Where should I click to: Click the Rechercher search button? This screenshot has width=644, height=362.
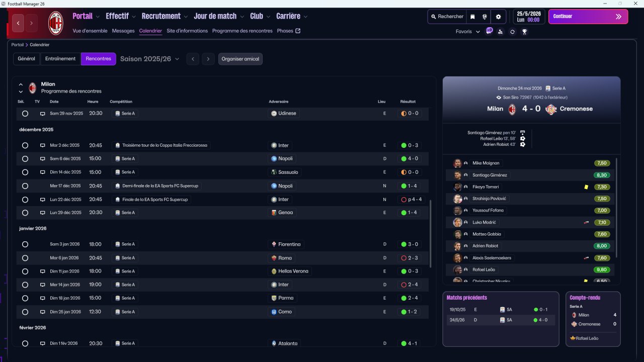(x=447, y=17)
